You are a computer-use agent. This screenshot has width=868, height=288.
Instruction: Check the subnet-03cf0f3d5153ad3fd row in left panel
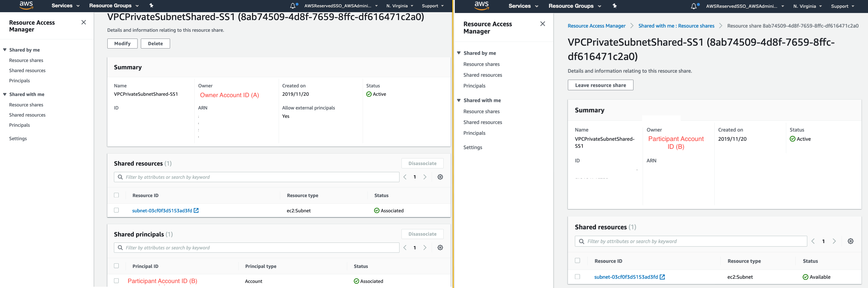pos(116,210)
